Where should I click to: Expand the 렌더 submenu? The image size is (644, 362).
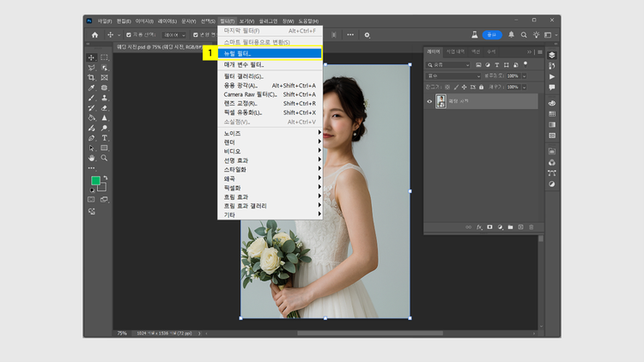pyautogui.click(x=270, y=142)
